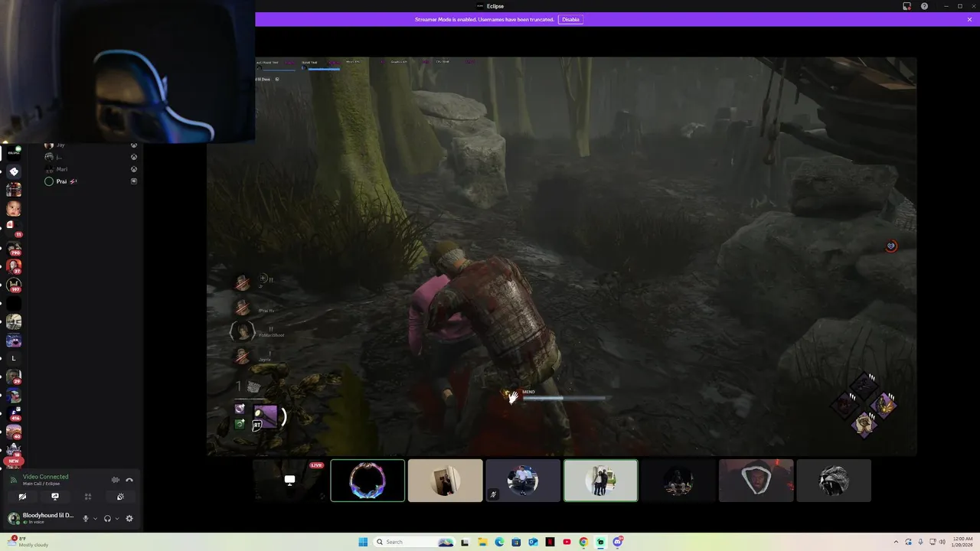Jump to the NEW unread servers pill
Screen dimensions: 980x551
tap(13, 461)
